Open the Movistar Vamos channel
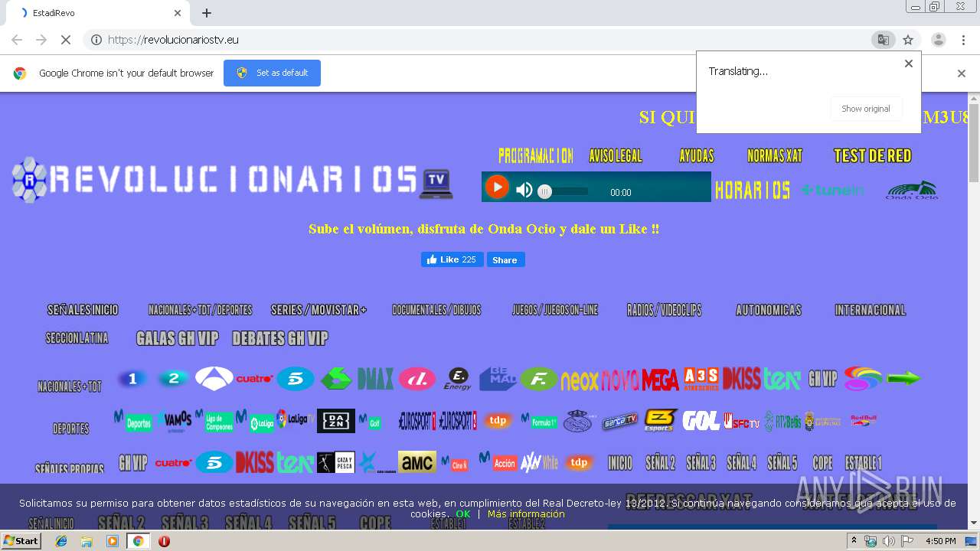 (x=175, y=421)
